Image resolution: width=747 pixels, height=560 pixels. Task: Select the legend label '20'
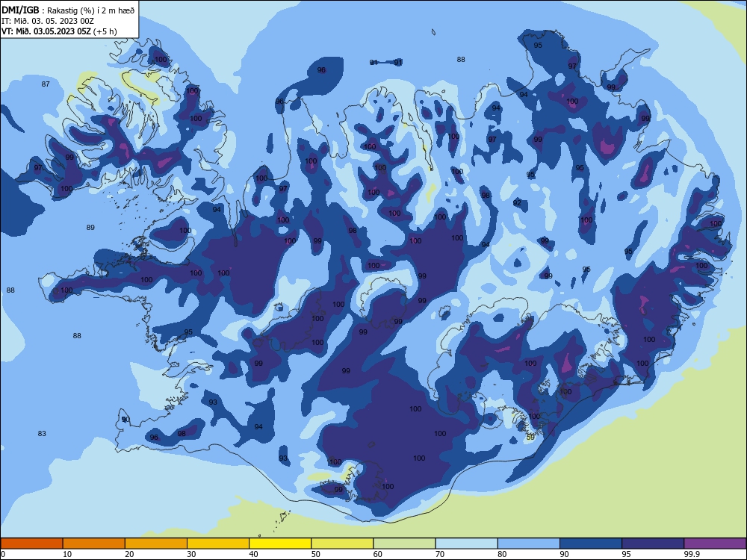pyautogui.click(x=129, y=554)
